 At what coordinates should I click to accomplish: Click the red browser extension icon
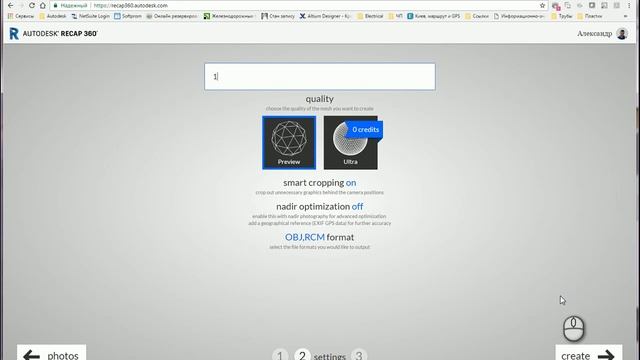click(x=556, y=6)
